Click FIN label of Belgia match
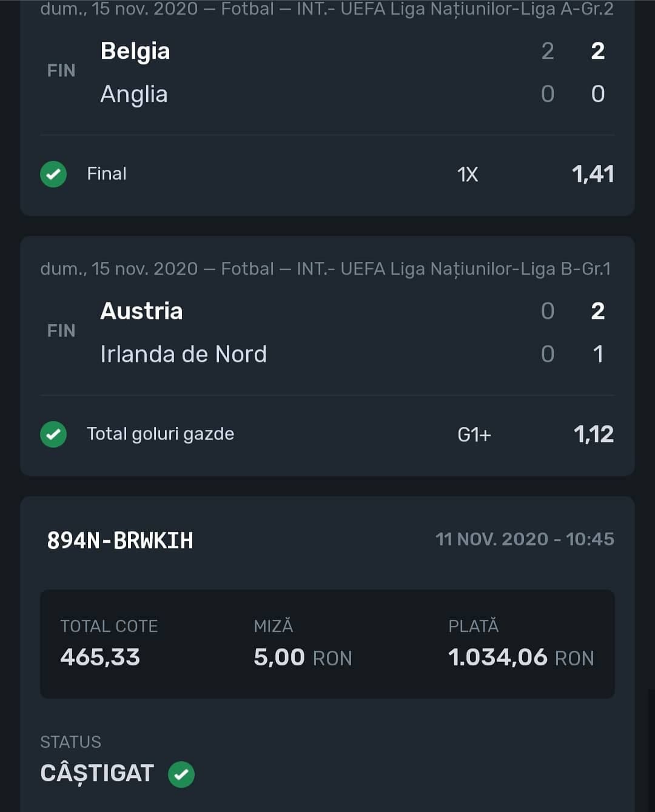655x812 pixels. coord(61,71)
